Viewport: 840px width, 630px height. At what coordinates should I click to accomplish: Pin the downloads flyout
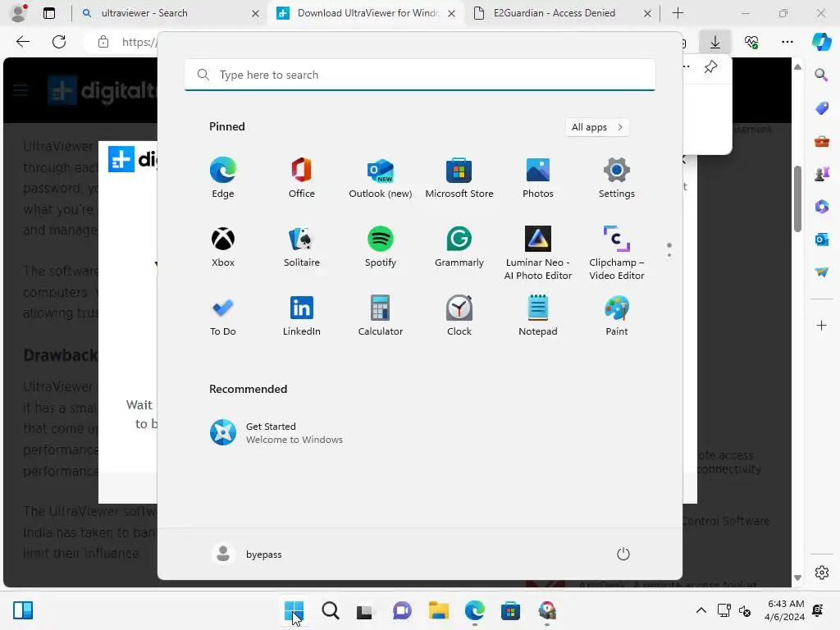[710, 67]
